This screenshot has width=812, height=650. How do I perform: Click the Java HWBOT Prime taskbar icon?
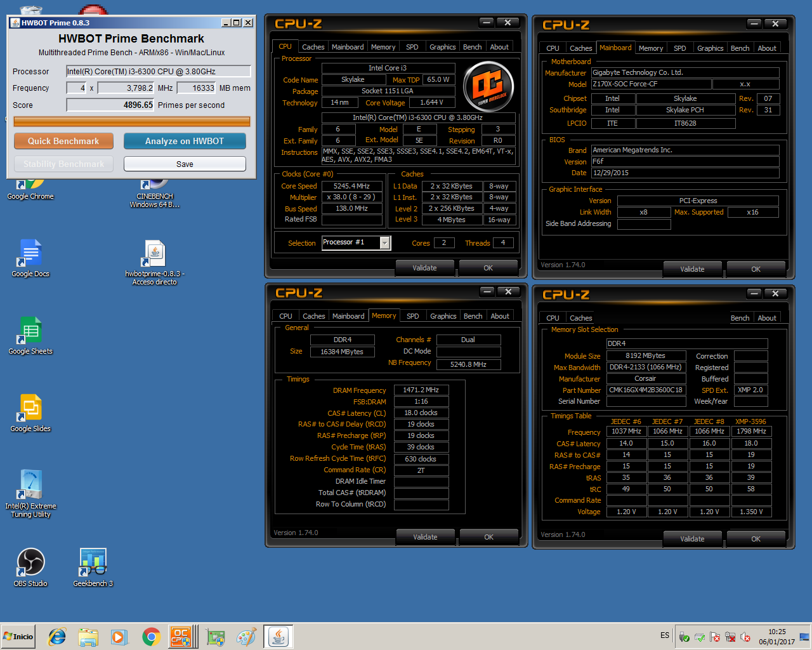click(278, 637)
